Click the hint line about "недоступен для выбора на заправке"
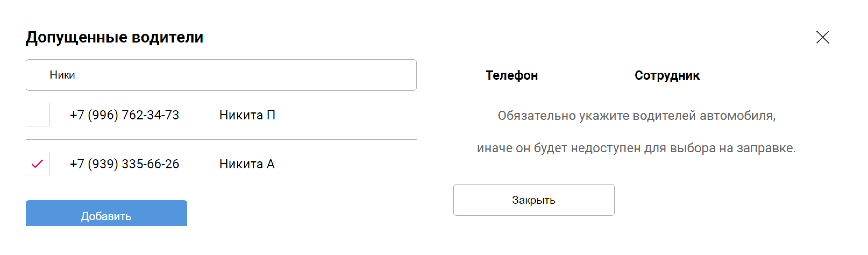The width and height of the screenshot is (868, 255). (636, 148)
